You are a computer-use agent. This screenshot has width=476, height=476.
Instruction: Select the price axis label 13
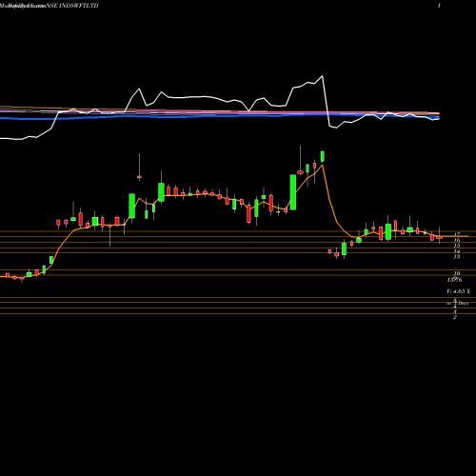coord(457,256)
